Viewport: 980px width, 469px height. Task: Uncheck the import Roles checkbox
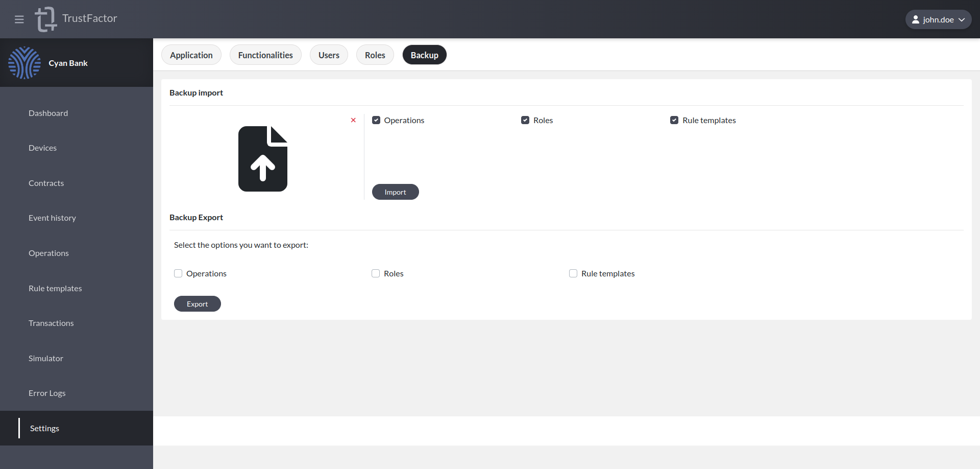pyautogui.click(x=525, y=120)
